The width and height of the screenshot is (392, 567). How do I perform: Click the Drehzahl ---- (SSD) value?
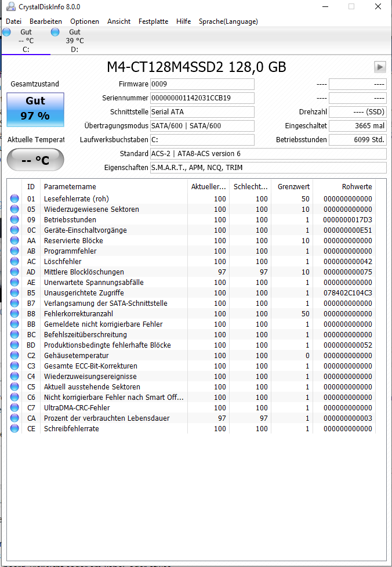pos(358,112)
